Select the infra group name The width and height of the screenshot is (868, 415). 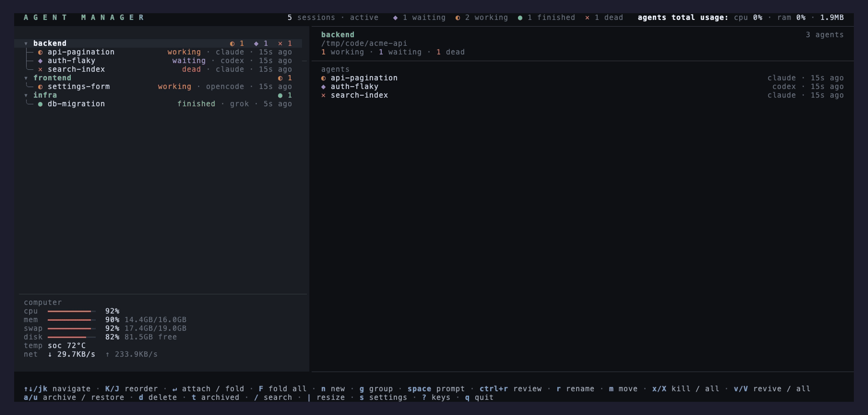click(x=45, y=95)
